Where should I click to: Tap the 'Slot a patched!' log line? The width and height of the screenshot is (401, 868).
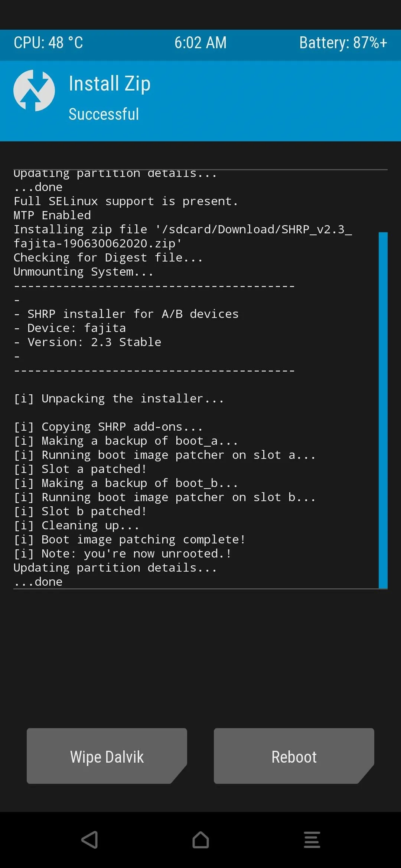pos(80,469)
